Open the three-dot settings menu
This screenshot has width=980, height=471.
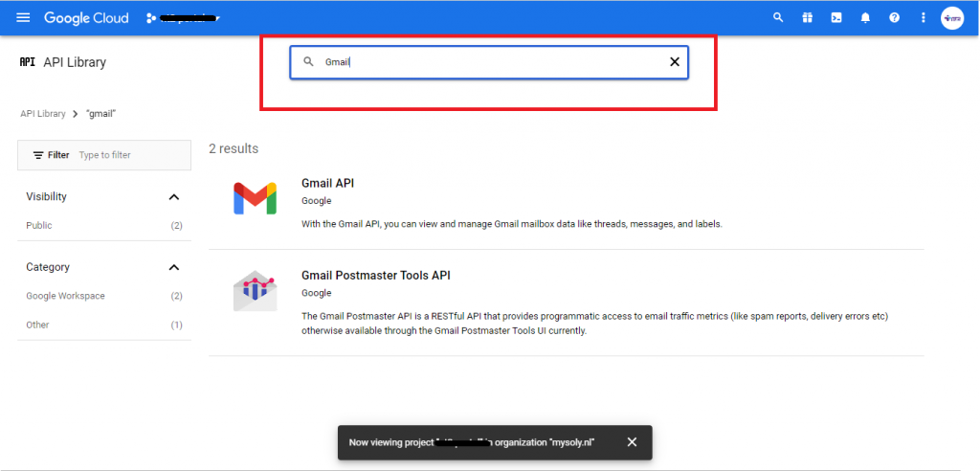coord(924,17)
